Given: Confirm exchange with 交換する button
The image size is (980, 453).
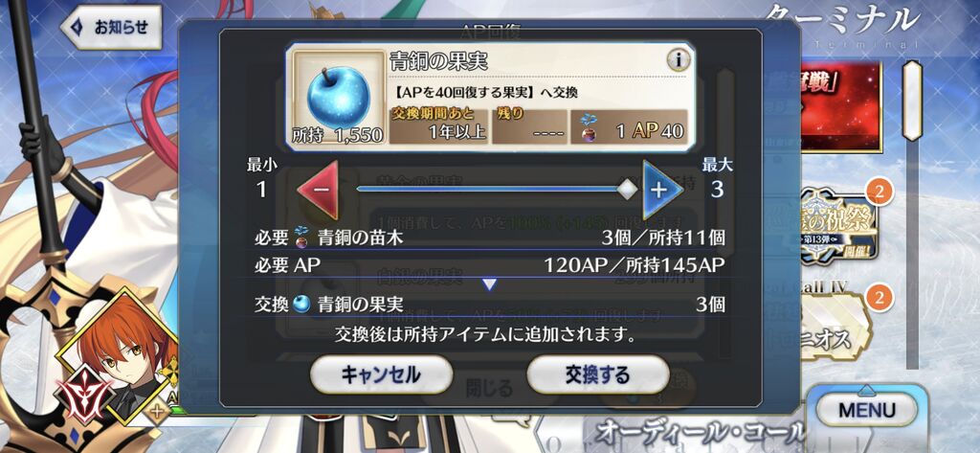Looking at the screenshot, I should pos(597,374).
